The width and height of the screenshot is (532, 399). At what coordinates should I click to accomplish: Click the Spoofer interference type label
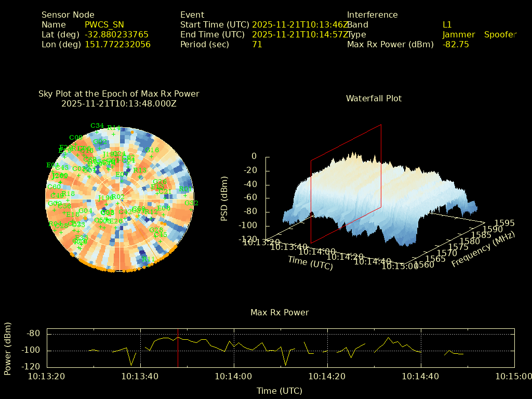(x=500, y=35)
